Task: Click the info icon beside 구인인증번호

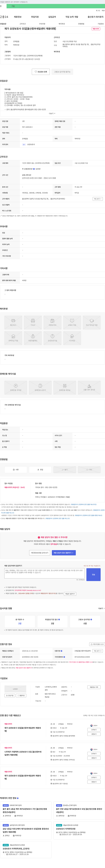Action: pyautogui.click(x=64, y=657)
